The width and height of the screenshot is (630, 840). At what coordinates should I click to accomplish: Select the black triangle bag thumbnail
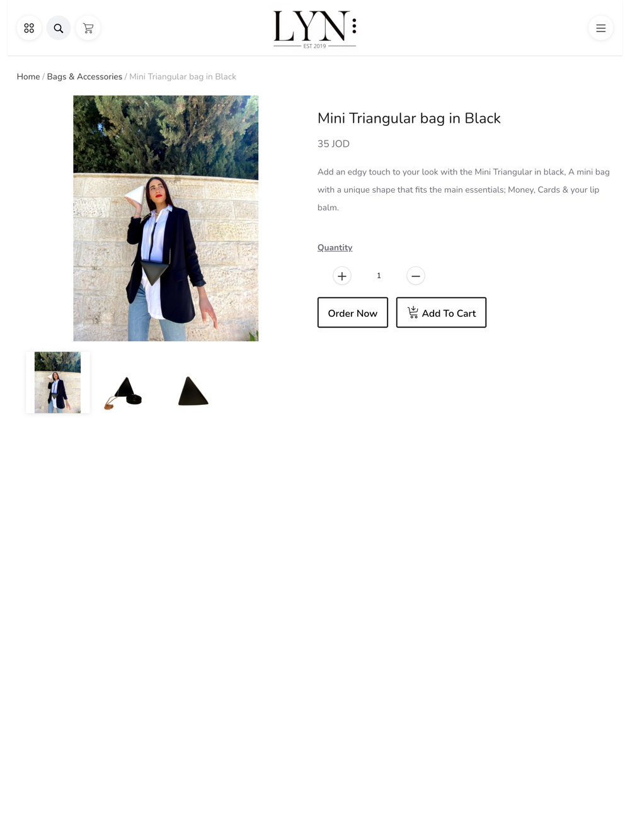click(193, 391)
